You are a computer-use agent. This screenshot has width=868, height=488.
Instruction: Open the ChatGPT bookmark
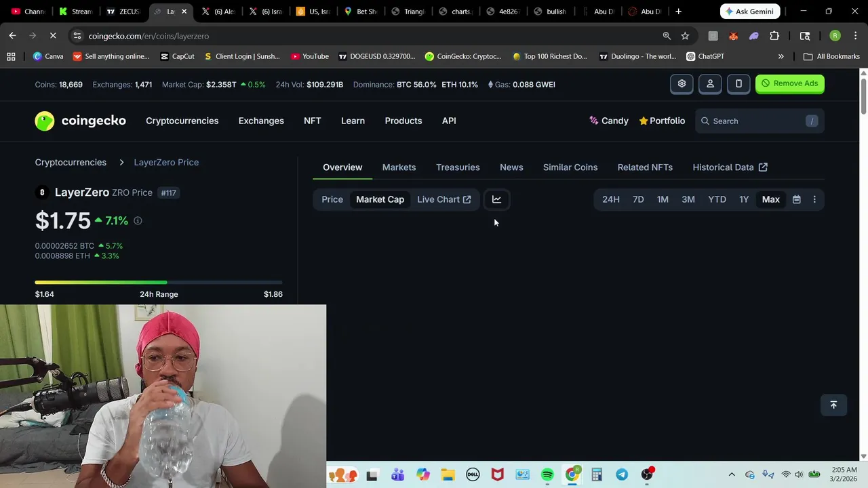click(705, 56)
